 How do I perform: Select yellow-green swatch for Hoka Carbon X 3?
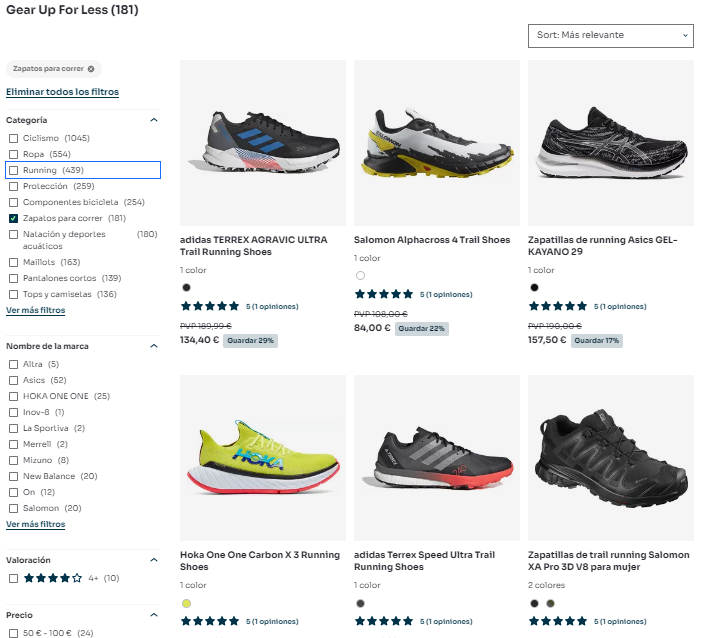[x=186, y=603]
